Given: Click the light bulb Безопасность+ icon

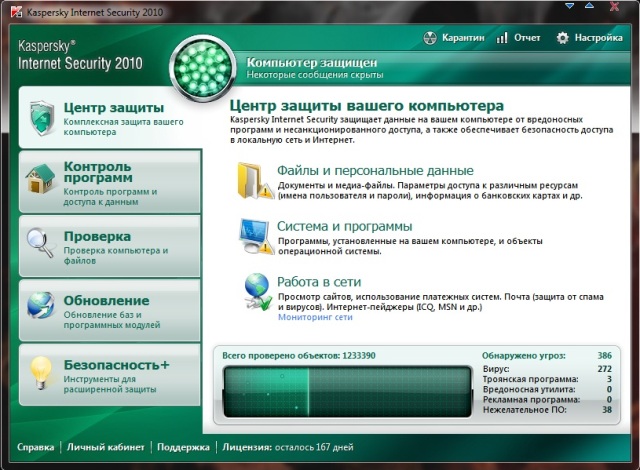Looking at the screenshot, I should point(41,372).
